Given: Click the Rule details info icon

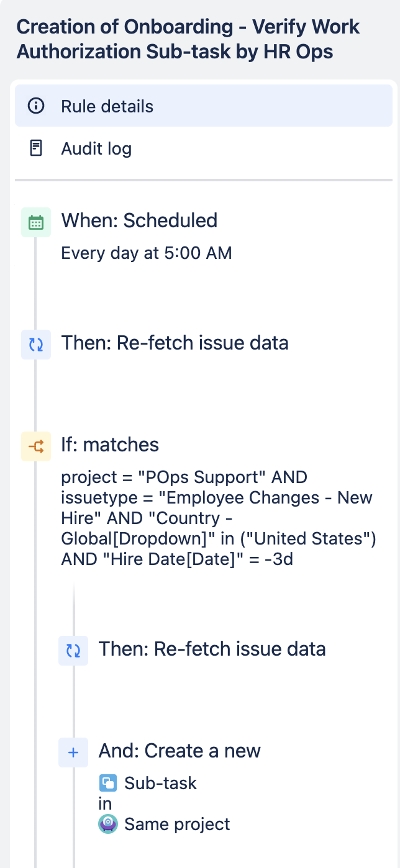Looking at the screenshot, I should [x=36, y=106].
